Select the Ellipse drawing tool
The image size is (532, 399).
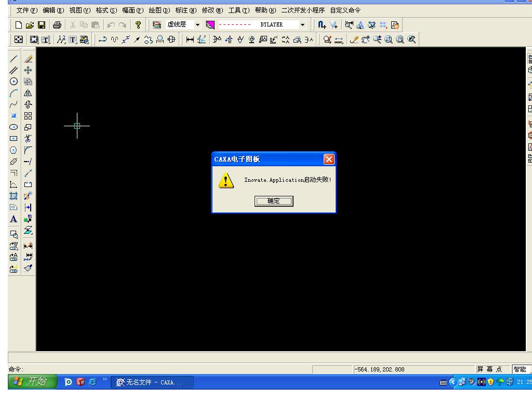[14, 127]
